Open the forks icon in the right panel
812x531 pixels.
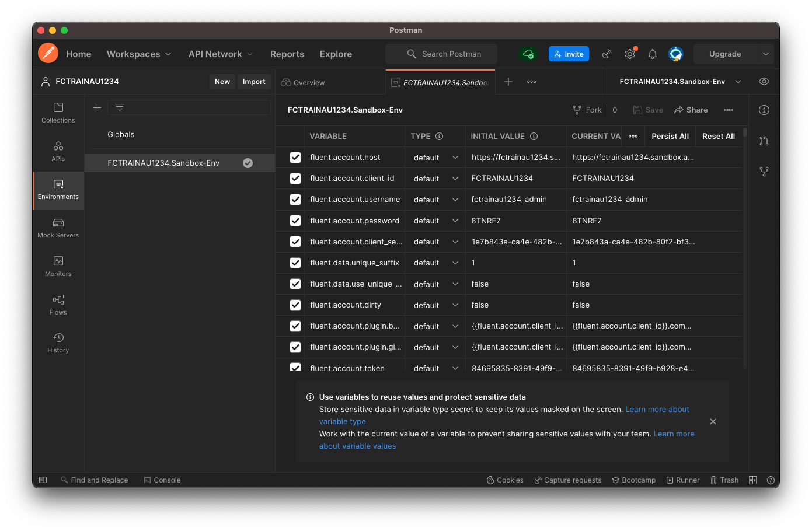point(764,172)
